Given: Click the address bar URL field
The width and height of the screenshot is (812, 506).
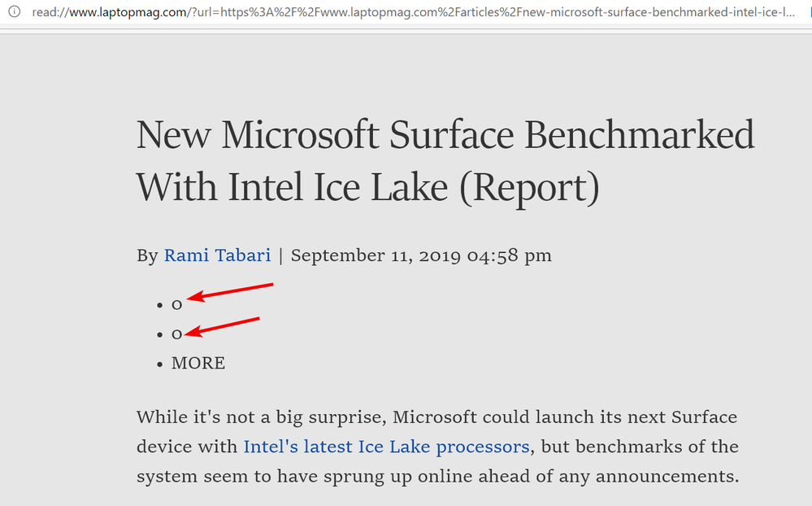Looking at the screenshot, I should (x=406, y=13).
